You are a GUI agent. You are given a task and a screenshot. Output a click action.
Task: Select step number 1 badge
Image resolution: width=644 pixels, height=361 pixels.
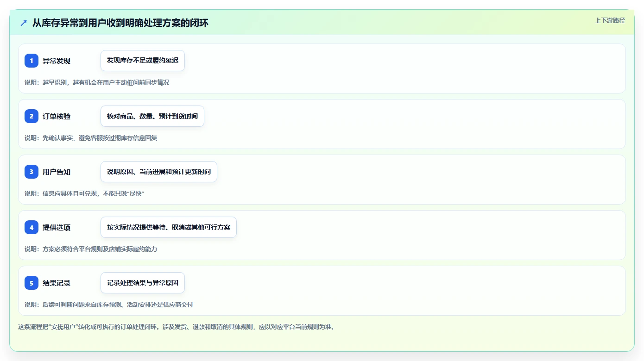(32, 61)
